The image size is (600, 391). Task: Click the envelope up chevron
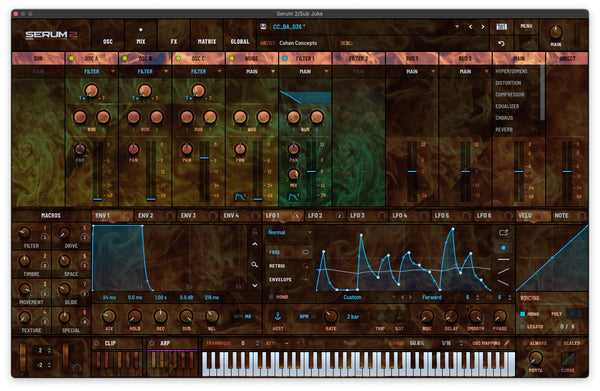click(x=254, y=244)
